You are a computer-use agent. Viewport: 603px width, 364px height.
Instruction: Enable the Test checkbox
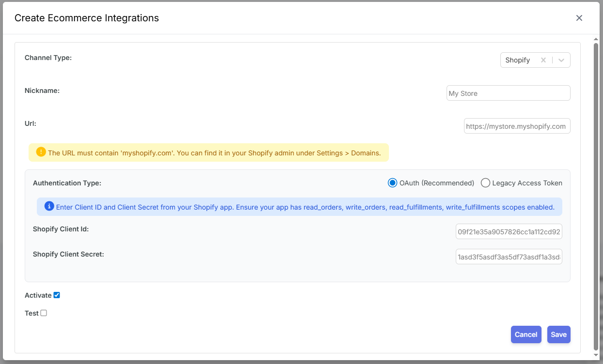point(43,313)
